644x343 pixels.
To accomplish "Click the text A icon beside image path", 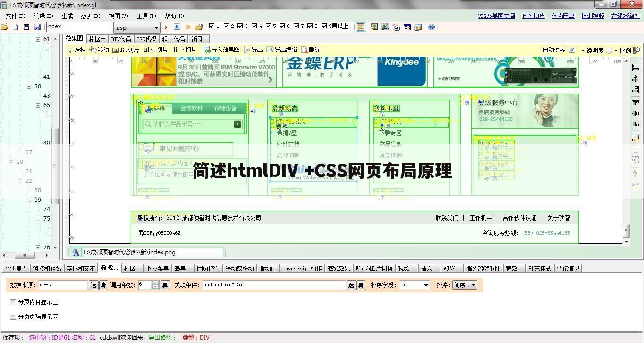I will pyautogui.click(x=76, y=252).
